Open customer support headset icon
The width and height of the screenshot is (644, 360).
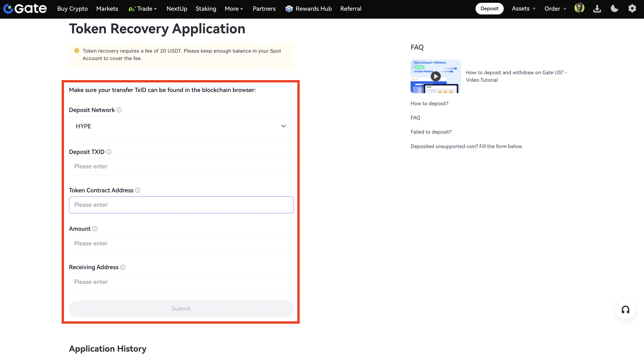pos(625,310)
